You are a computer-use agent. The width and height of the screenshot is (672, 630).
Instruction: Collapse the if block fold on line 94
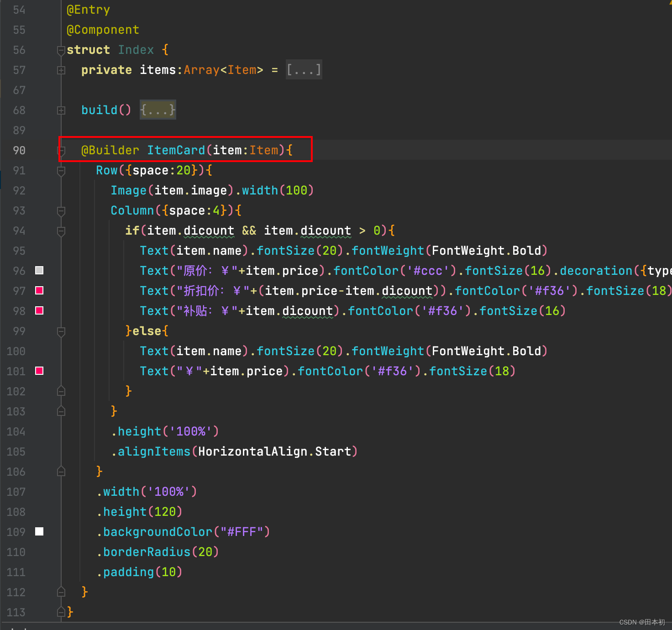point(61,231)
